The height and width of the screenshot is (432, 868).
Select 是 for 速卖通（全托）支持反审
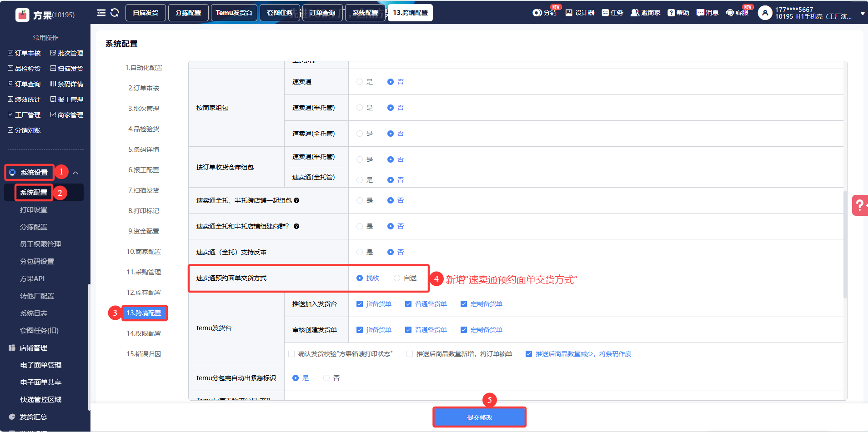point(360,252)
